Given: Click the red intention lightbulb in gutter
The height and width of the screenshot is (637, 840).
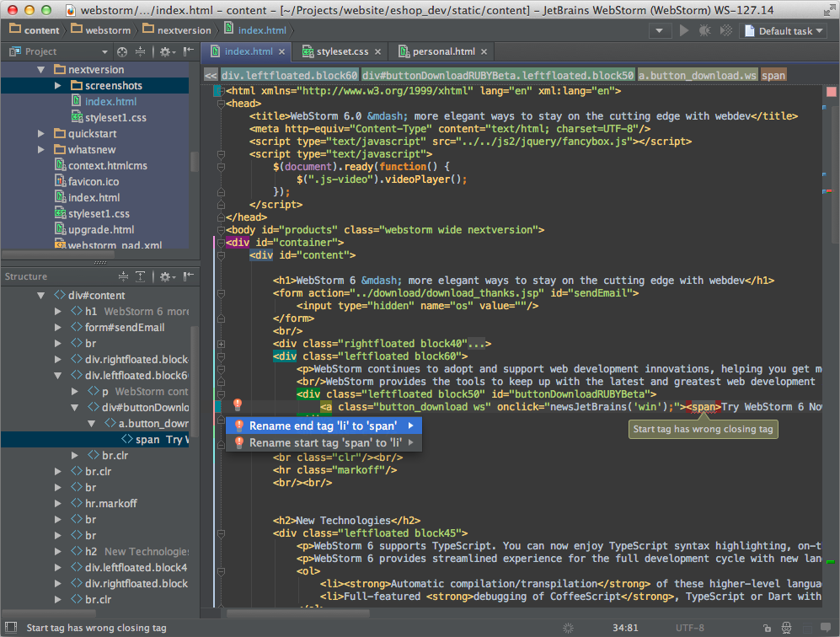Looking at the screenshot, I should click(238, 406).
